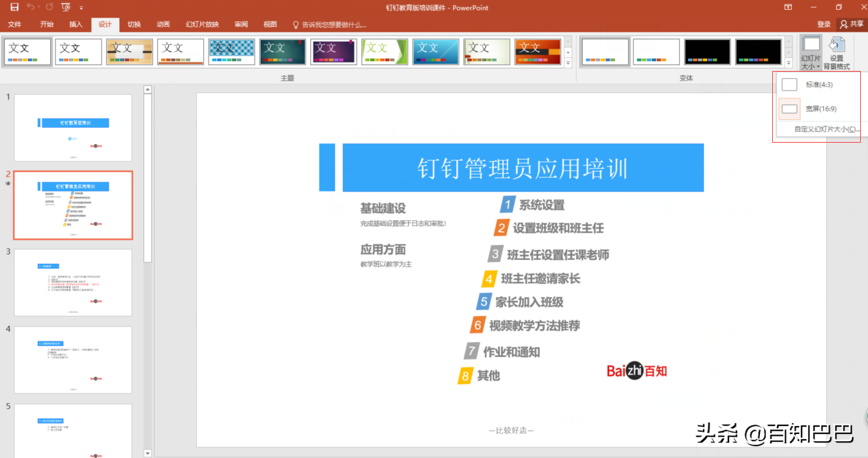Expand the variants gallery More arrow
868x458 pixels.
tap(790, 63)
